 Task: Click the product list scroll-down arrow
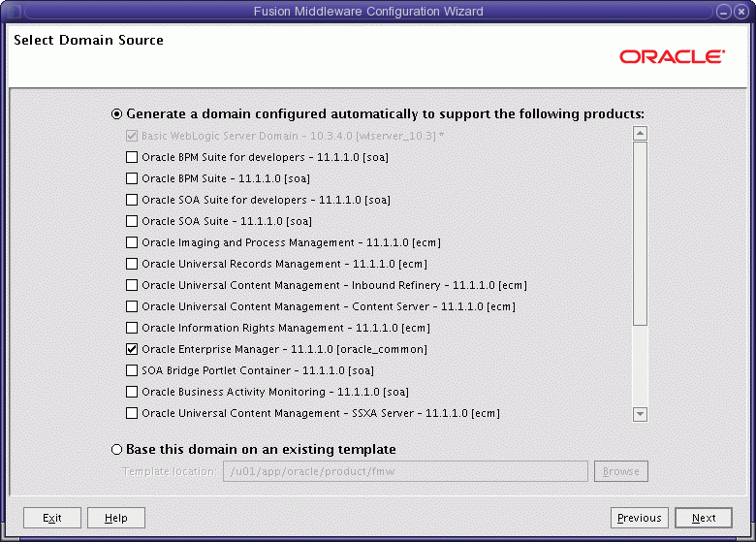point(640,414)
